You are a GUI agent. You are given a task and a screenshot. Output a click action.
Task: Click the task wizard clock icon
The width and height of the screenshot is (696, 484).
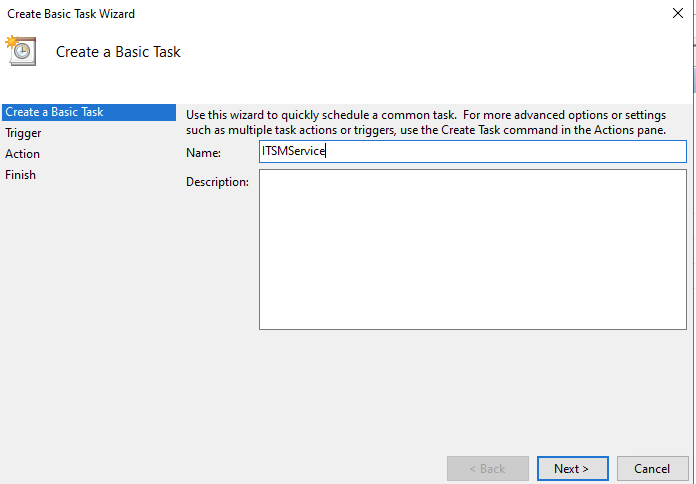(20, 51)
